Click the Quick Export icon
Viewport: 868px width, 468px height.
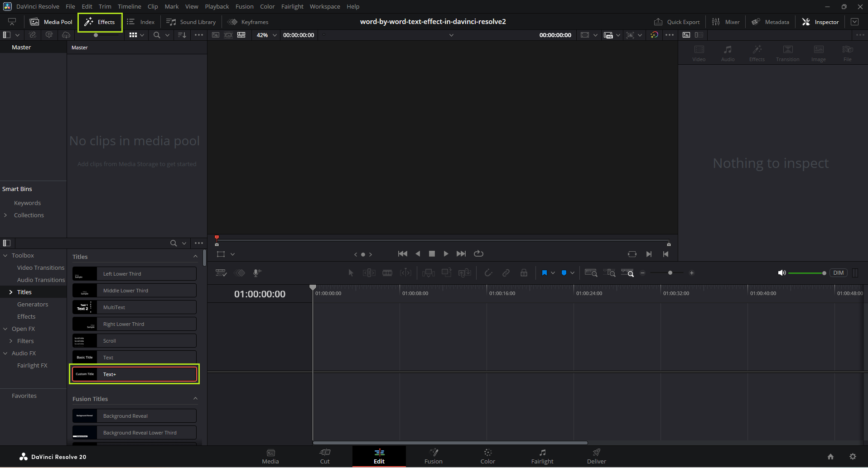[658, 22]
